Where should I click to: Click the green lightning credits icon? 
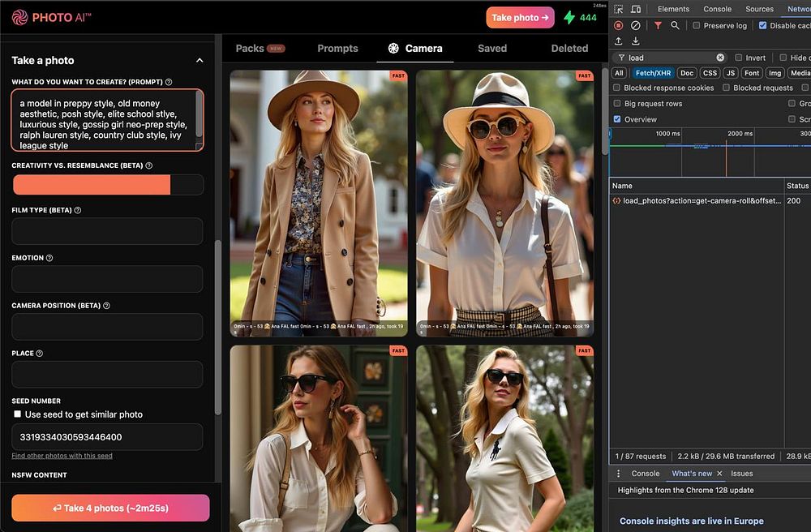point(569,17)
